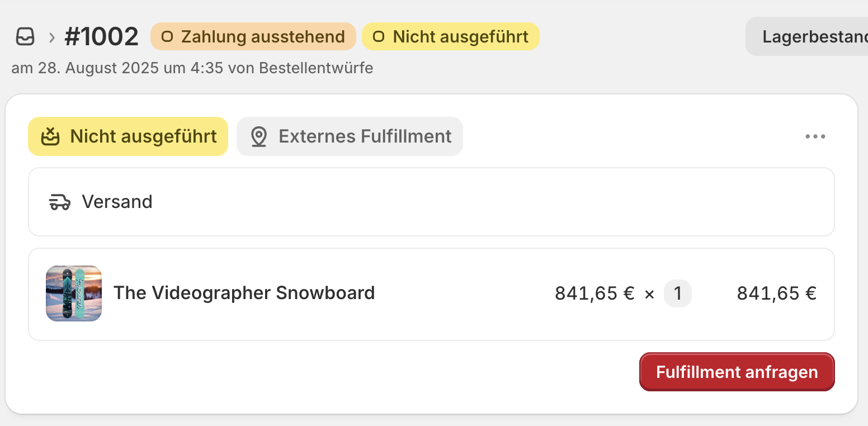Image resolution: width=868 pixels, height=426 pixels.
Task: Open the three-dot more actions menu
Action: tap(815, 136)
